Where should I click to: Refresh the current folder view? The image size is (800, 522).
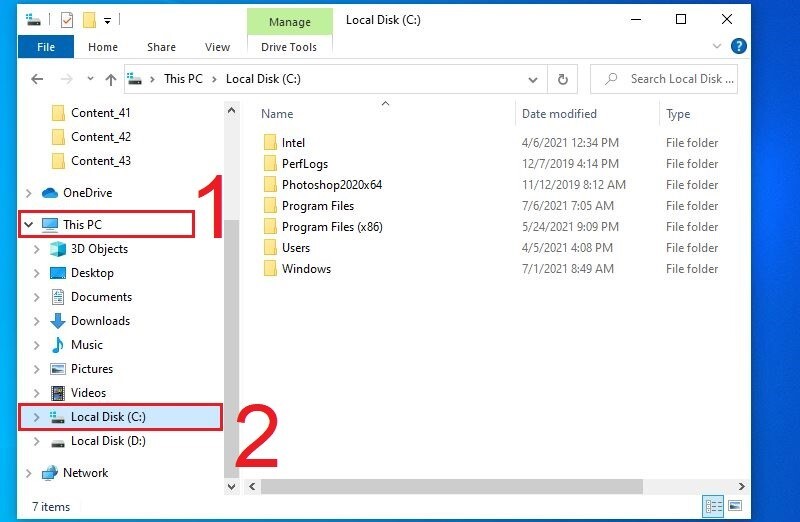(x=562, y=80)
